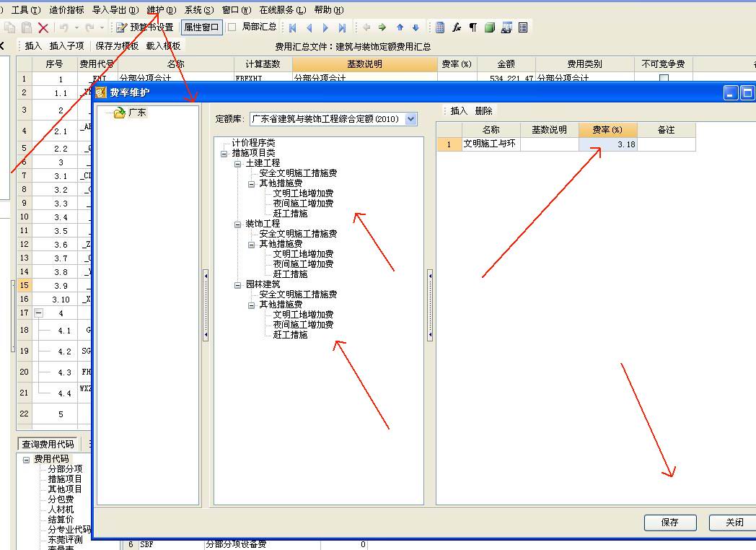Click 保存为模板 button

[117, 46]
